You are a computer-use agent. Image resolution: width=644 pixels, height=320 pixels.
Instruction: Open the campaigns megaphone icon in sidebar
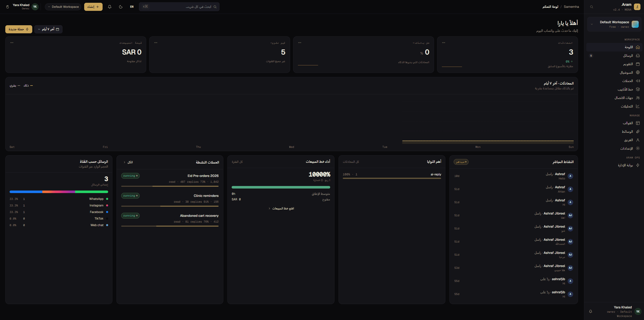638,81
